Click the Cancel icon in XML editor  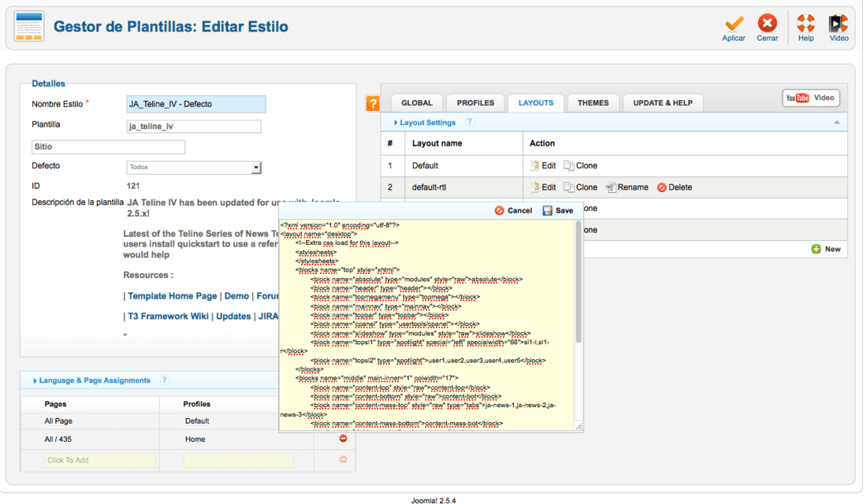(x=499, y=210)
